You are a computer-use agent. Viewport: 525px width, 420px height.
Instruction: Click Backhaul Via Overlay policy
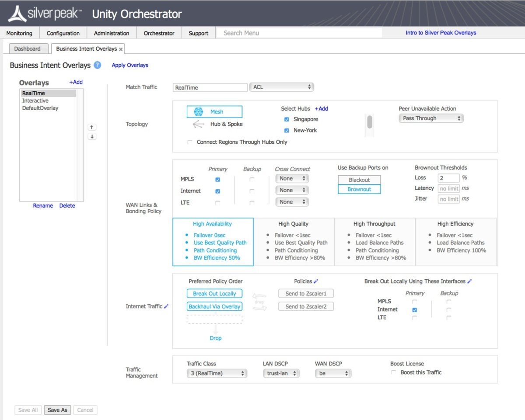tap(214, 306)
